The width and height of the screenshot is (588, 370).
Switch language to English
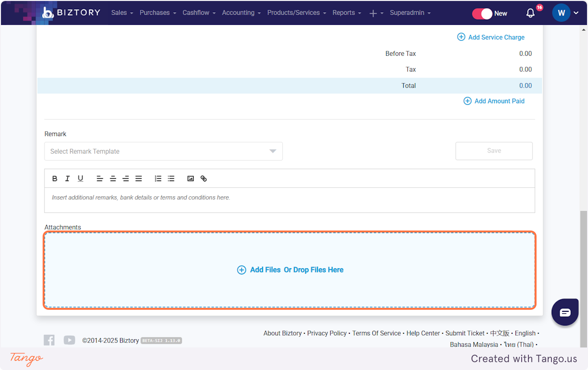click(525, 333)
